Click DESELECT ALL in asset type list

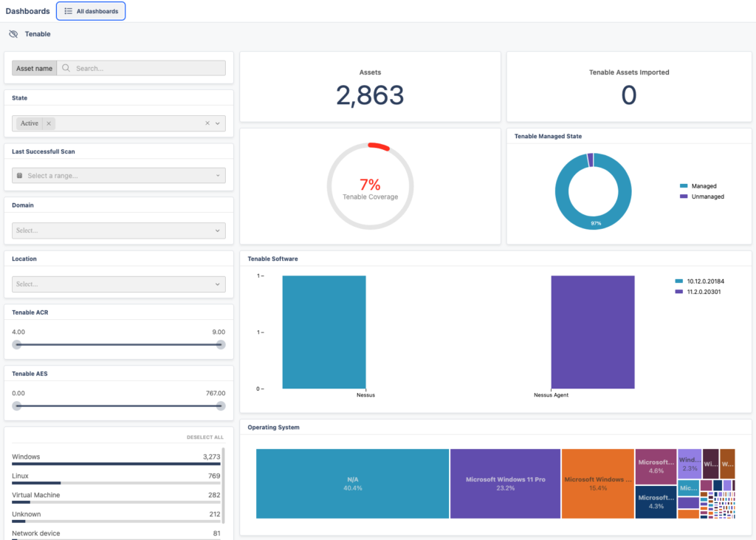205,437
